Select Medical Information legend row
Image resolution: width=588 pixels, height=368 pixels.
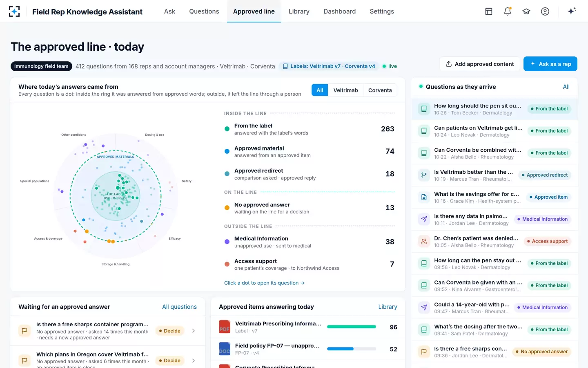point(309,242)
